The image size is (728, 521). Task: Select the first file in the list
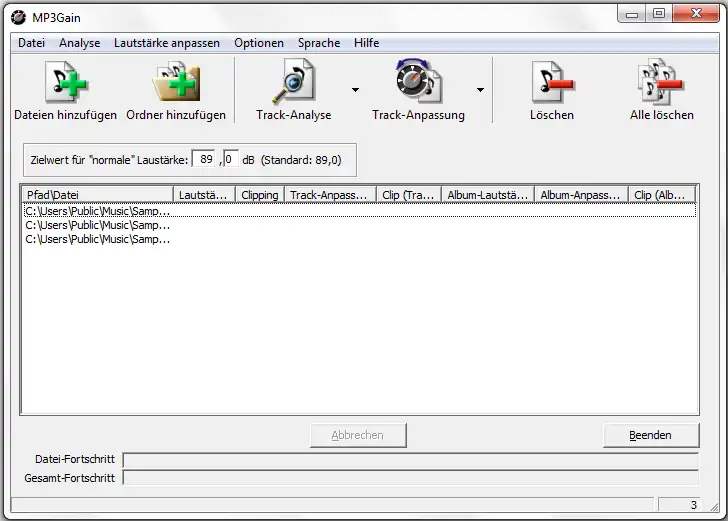click(x=97, y=211)
